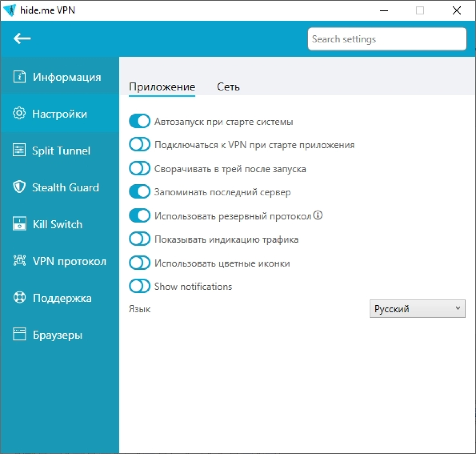
Task: Open Kill Switch section label
Action: 58,224
